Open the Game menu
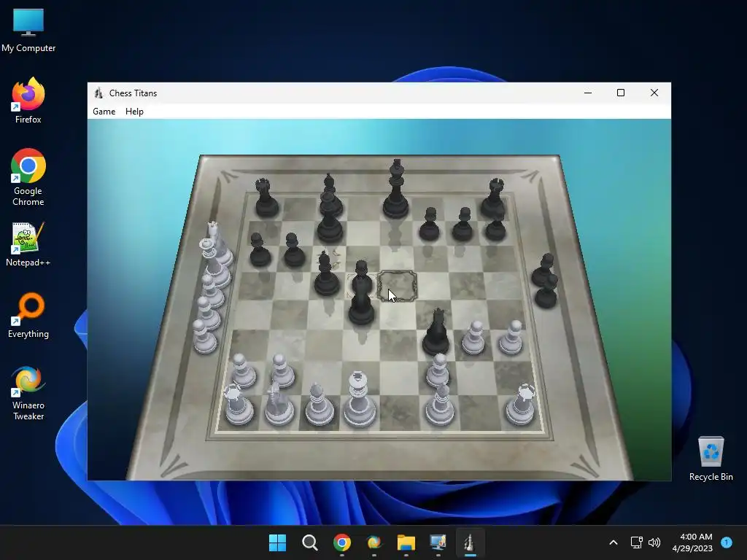 [104, 112]
